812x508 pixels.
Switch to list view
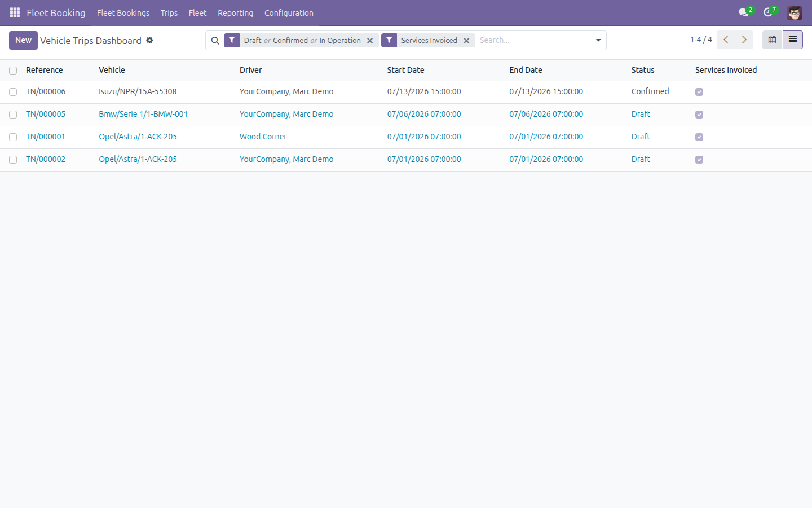point(793,40)
